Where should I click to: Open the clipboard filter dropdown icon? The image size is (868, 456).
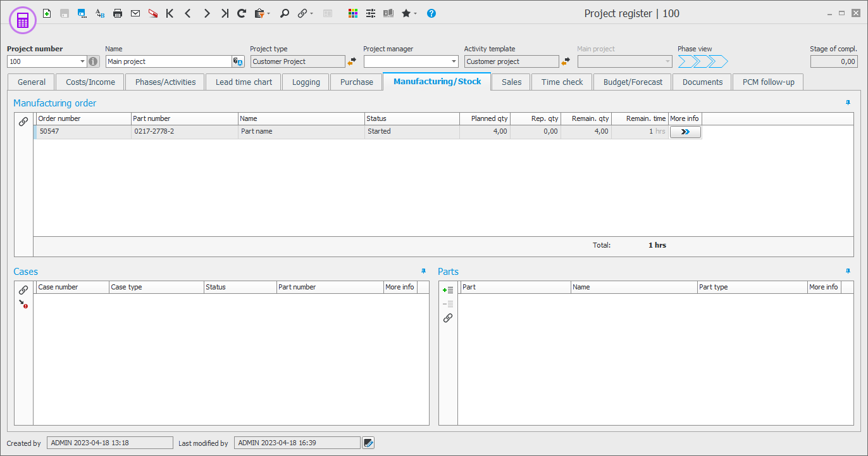(x=261, y=13)
